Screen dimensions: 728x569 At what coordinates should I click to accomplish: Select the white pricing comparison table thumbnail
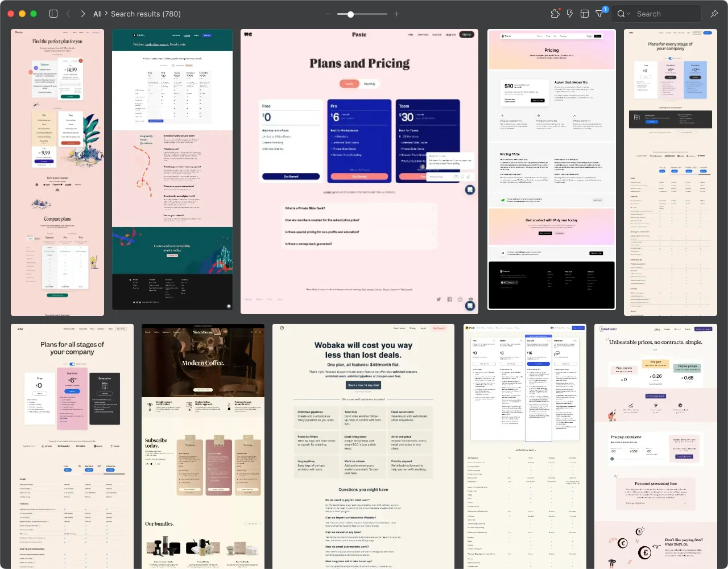[525, 447]
